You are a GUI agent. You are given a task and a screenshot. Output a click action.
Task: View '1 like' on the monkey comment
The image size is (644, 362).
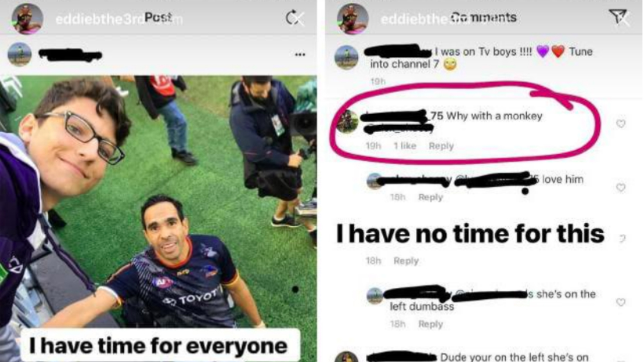tap(405, 146)
